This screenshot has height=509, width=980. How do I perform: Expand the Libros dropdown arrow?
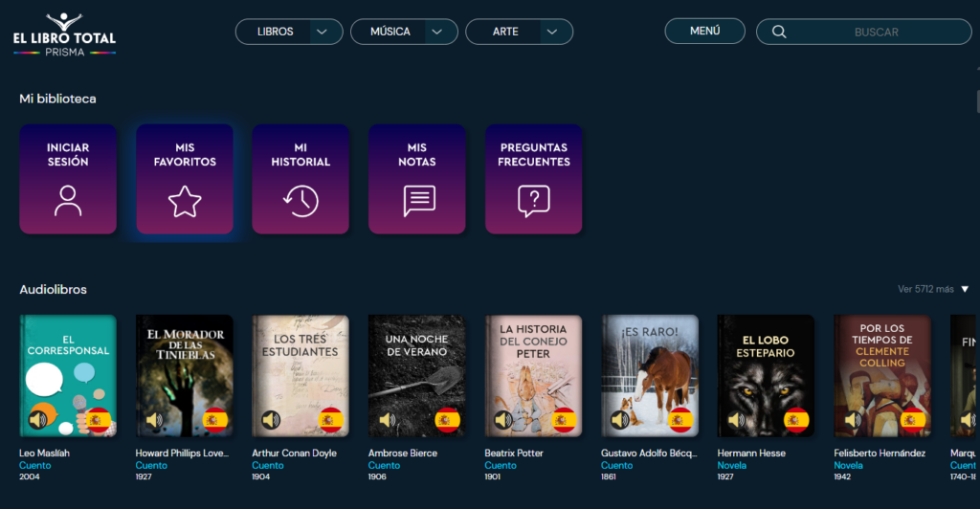point(322,32)
